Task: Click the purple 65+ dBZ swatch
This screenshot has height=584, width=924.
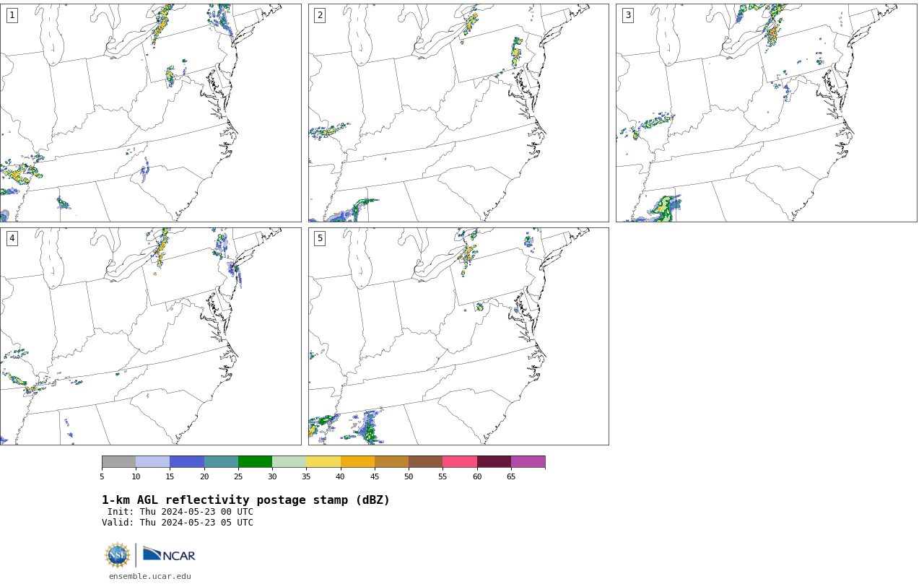Action: tap(528, 462)
